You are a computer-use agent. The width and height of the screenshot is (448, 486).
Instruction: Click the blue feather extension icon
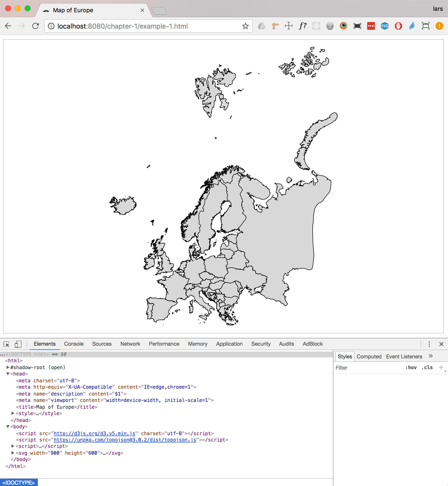pos(412,26)
